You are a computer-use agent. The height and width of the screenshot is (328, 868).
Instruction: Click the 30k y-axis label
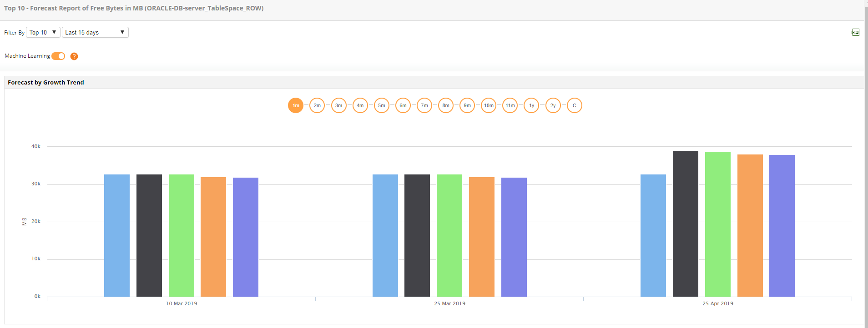(36, 184)
